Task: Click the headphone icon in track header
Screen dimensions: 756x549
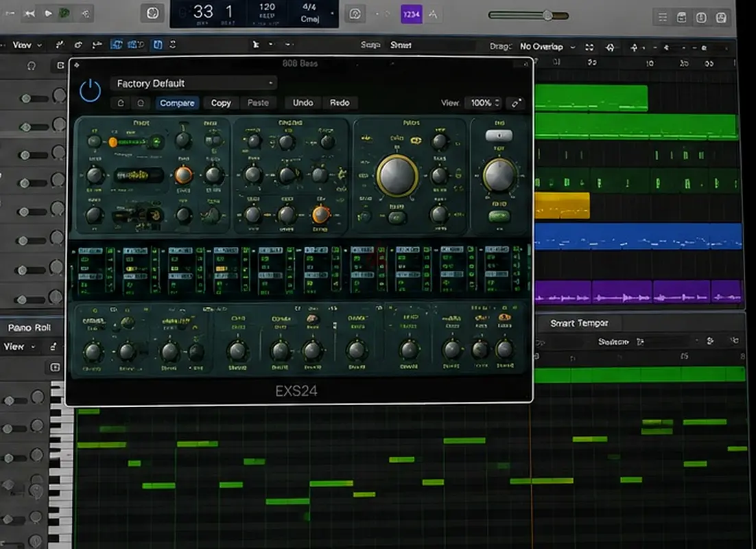Action: tap(32, 66)
